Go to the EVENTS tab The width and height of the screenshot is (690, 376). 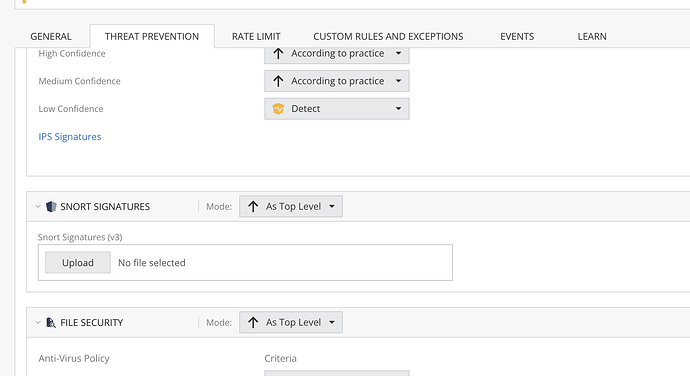(x=517, y=37)
